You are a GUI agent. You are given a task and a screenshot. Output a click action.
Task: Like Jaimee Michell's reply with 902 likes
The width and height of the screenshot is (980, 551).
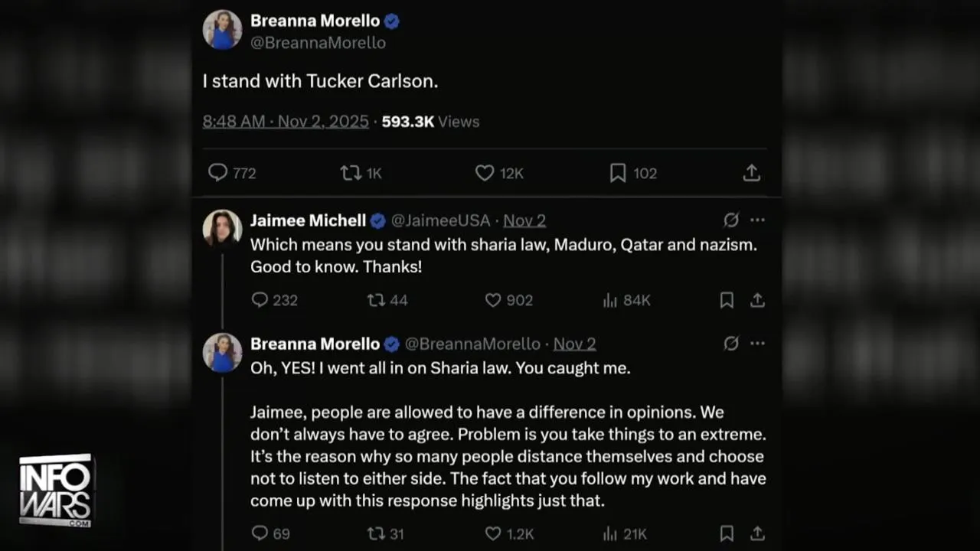coord(493,300)
